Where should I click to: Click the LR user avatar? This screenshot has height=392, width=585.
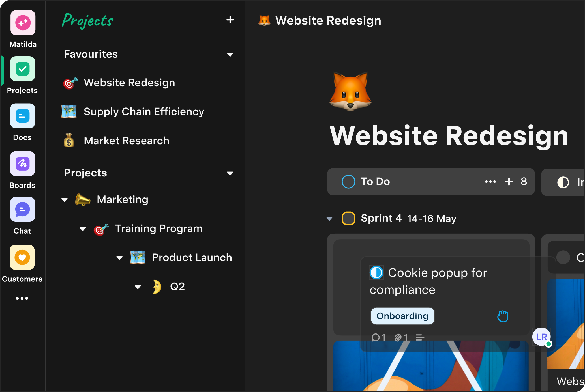(x=541, y=337)
